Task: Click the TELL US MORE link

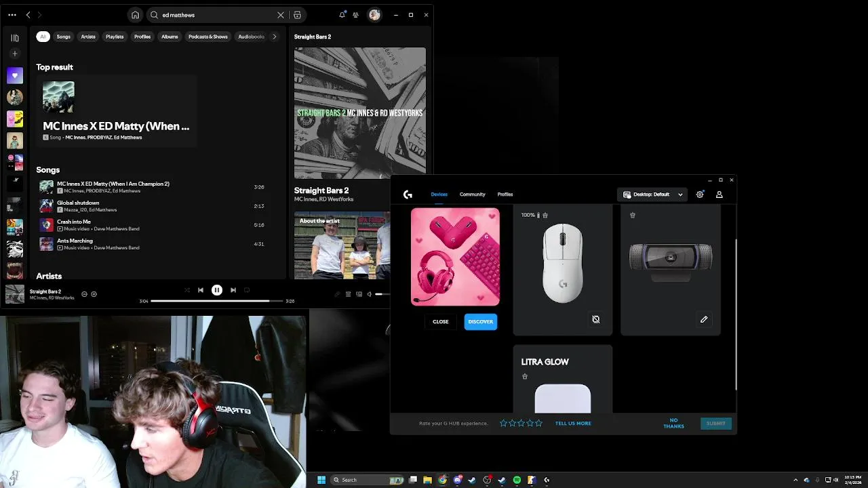Action: pos(573,424)
